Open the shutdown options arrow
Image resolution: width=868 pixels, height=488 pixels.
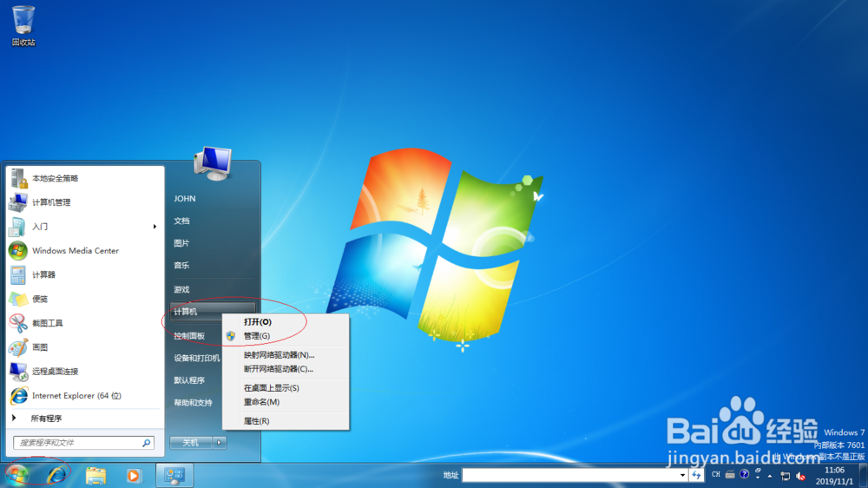[x=220, y=443]
